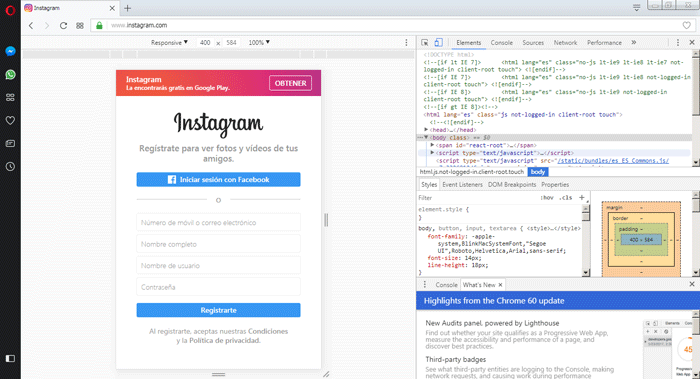The image size is (700, 379).
Task: Focus the Contraseña field
Action: (x=218, y=287)
